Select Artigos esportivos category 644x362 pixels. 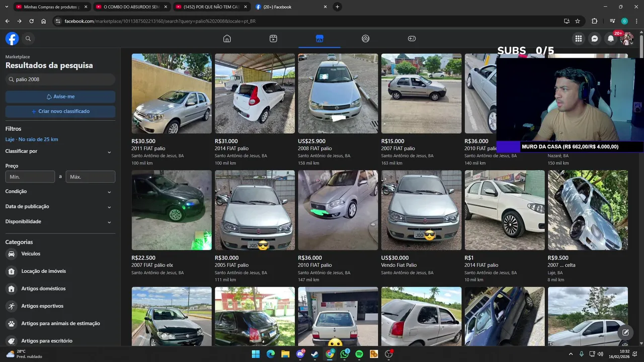click(x=60, y=306)
